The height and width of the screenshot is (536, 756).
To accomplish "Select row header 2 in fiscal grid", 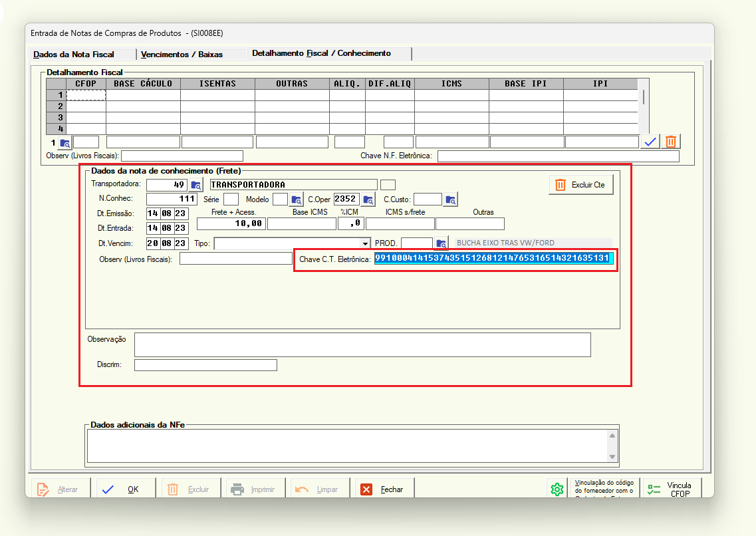I will [57, 106].
